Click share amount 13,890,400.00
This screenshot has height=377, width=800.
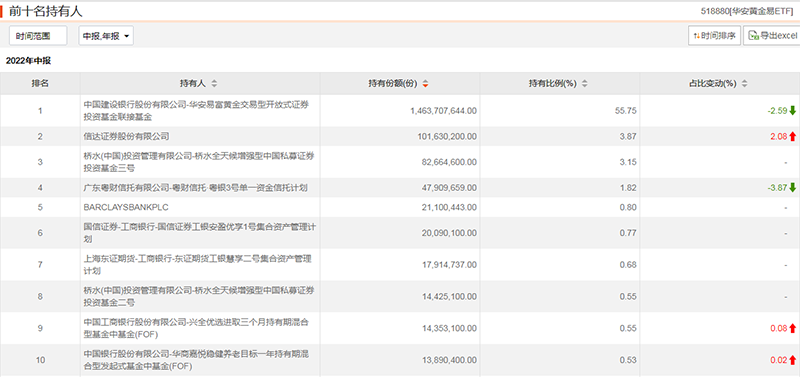[x=449, y=360]
